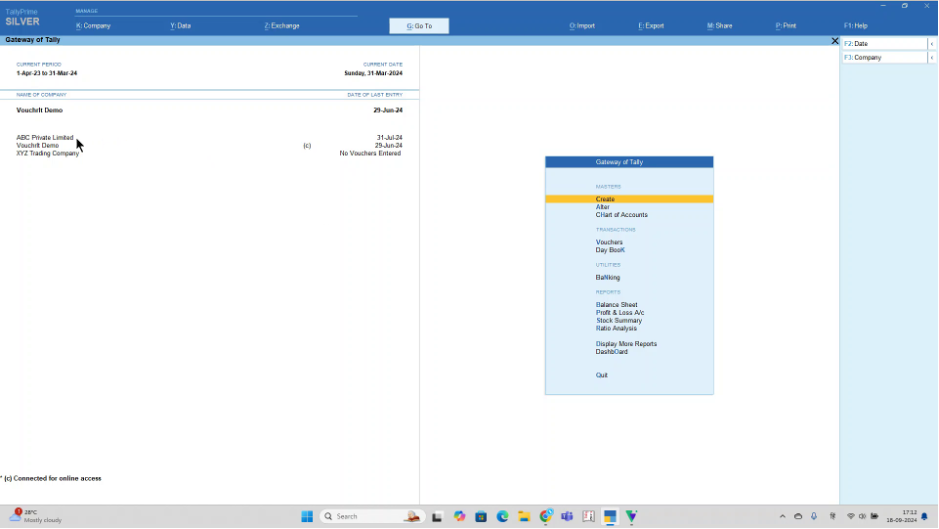Viewport: 939px width, 529px height.
Task: Restore down the TallyPrime window
Action: coord(904,5)
